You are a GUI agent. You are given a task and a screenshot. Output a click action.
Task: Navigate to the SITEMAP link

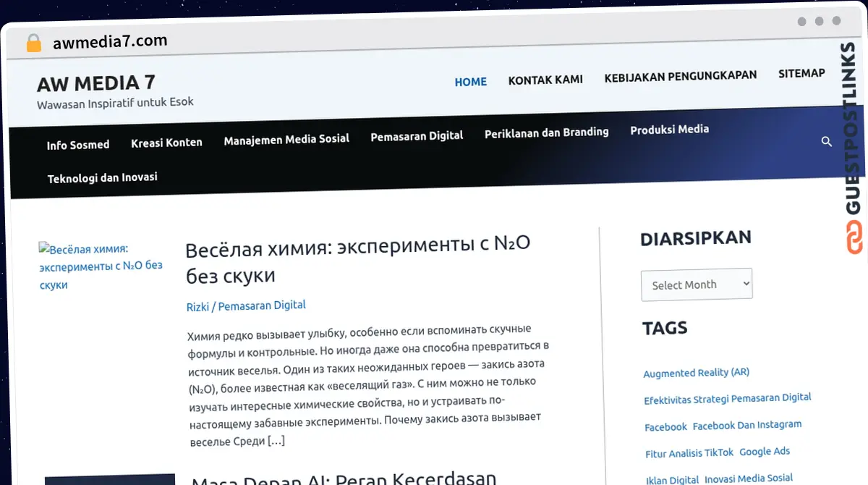tap(801, 73)
